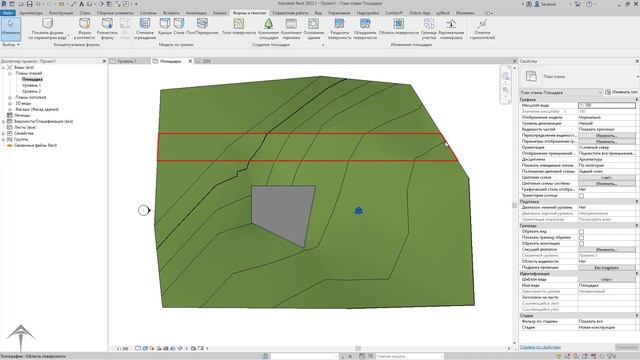Click the view scale 1:100 in view control bar
Screen dimensions: 640x360
pyautogui.click(x=122, y=349)
